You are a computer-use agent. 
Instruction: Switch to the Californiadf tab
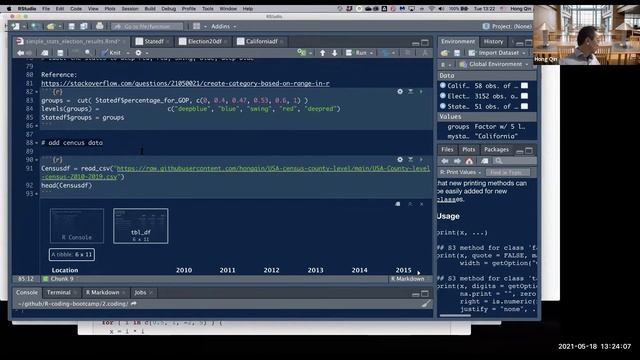[x=261, y=41]
